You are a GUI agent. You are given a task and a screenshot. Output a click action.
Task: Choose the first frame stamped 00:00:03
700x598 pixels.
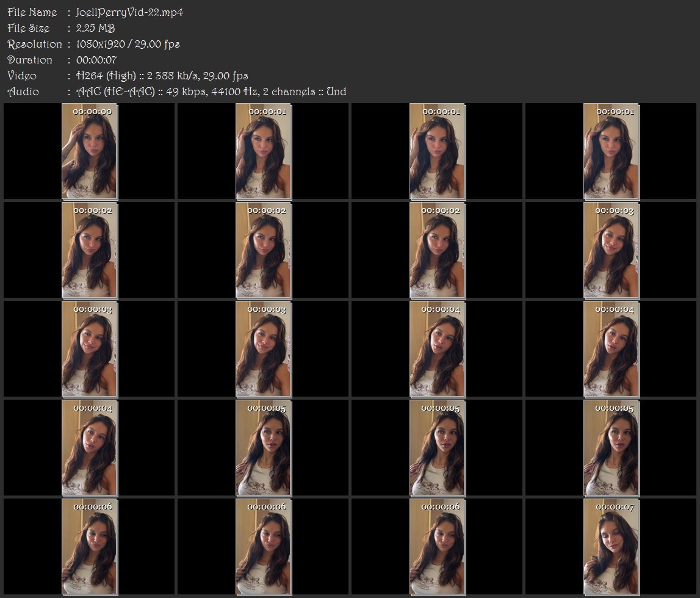[x=612, y=250]
